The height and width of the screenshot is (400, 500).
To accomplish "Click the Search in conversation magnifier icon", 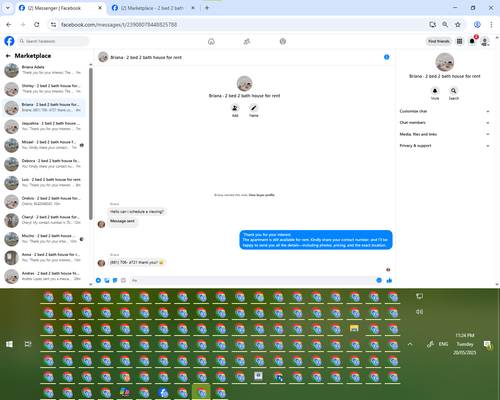I will (453, 91).
